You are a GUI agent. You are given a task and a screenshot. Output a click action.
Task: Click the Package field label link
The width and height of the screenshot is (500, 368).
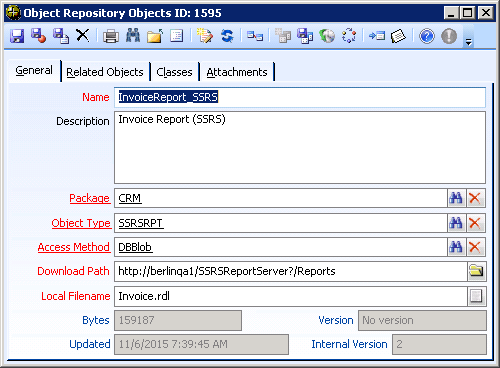(89, 198)
